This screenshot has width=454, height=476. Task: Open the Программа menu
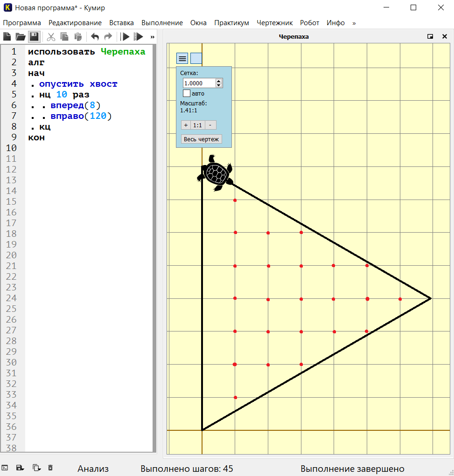click(x=22, y=23)
